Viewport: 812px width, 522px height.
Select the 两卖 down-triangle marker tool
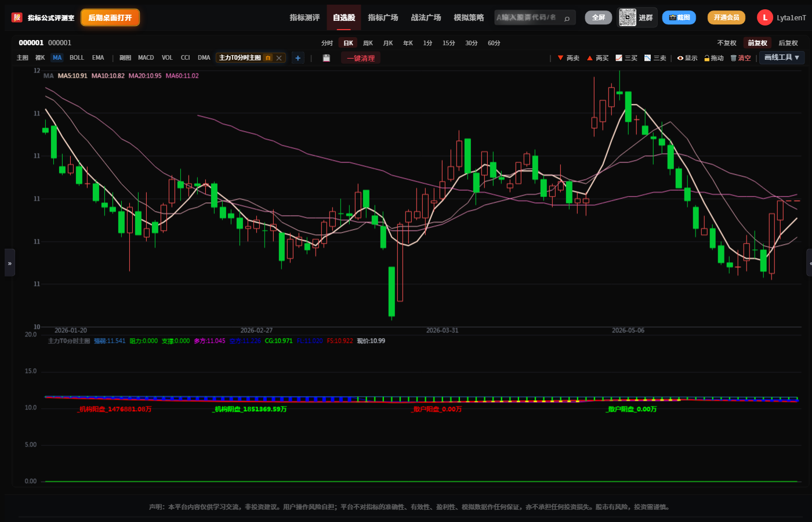568,58
